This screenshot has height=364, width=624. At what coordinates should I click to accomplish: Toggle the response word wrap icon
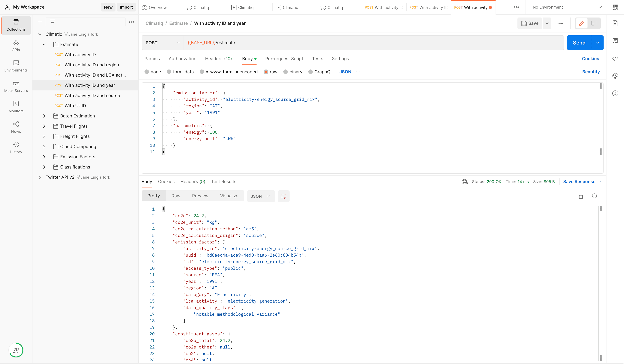tap(284, 196)
